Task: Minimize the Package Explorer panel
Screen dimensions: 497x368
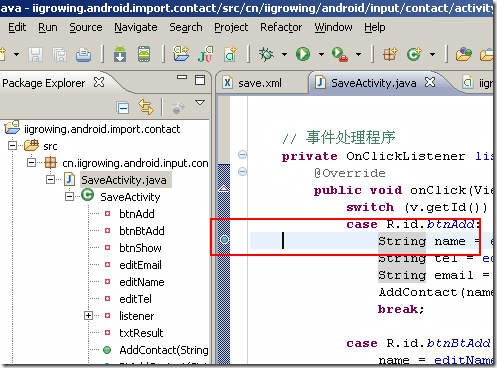Action: point(182,77)
